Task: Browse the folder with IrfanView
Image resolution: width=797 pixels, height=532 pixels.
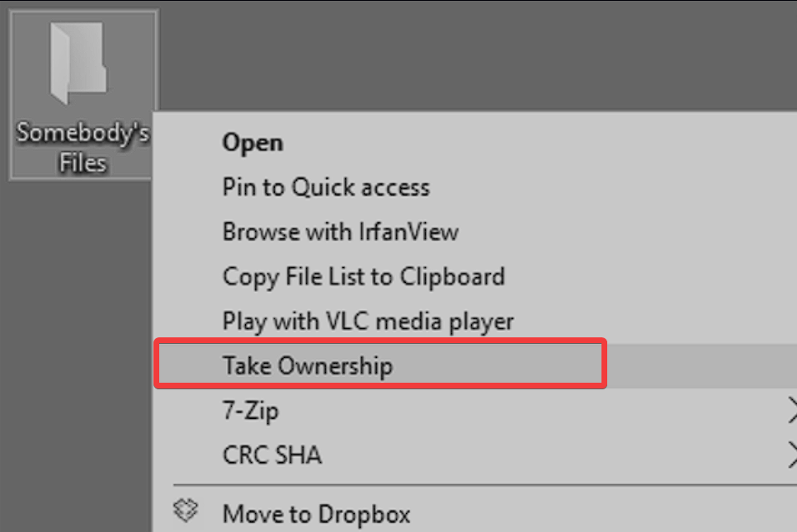Action: pos(340,232)
